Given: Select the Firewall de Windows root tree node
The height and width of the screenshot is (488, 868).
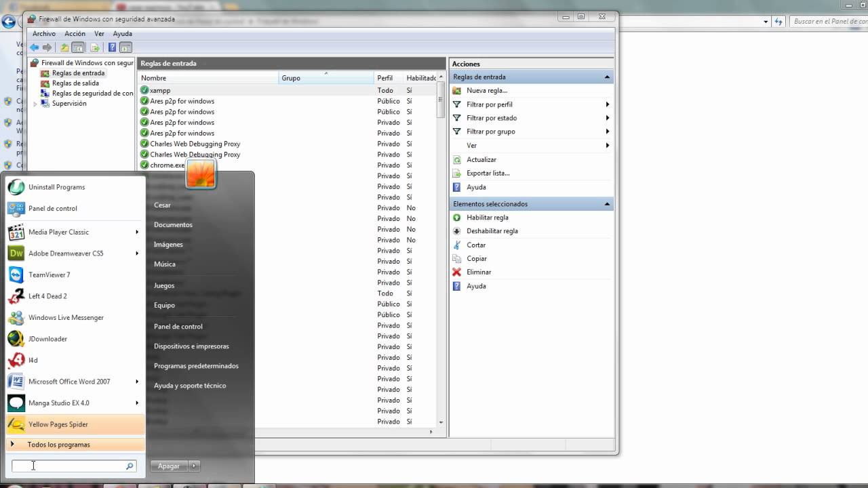Looking at the screenshot, I should point(87,63).
